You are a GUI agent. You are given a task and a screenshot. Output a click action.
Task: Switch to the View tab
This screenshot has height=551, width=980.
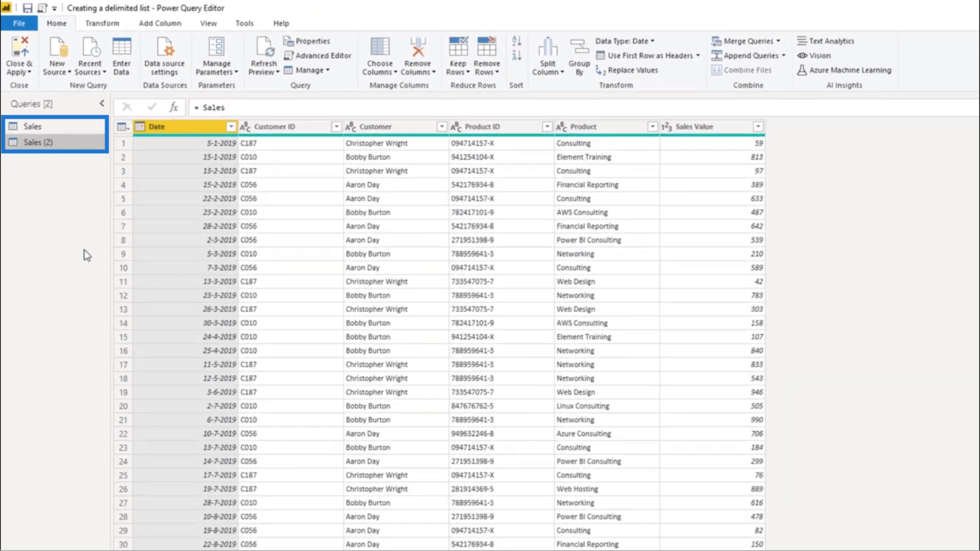click(208, 23)
